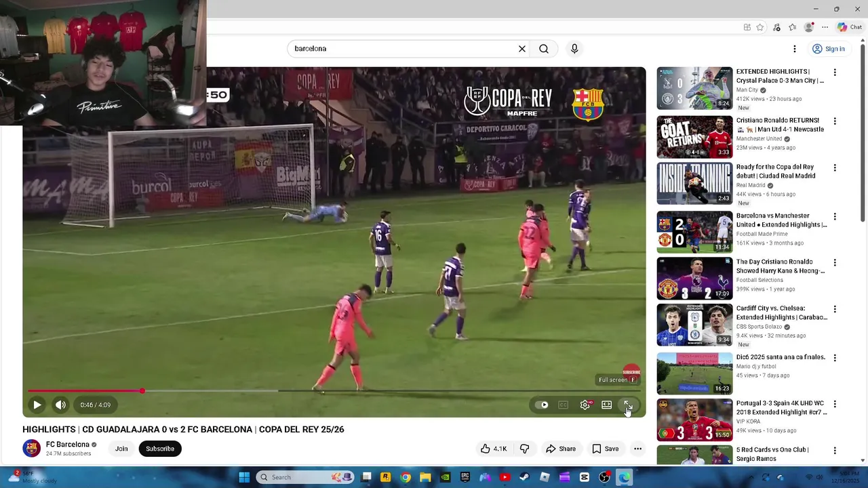This screenshot has height=488, width=868.
Task: Open 'Dic6 2025 santa ana ca finales' video
Action: click(781, 357)
